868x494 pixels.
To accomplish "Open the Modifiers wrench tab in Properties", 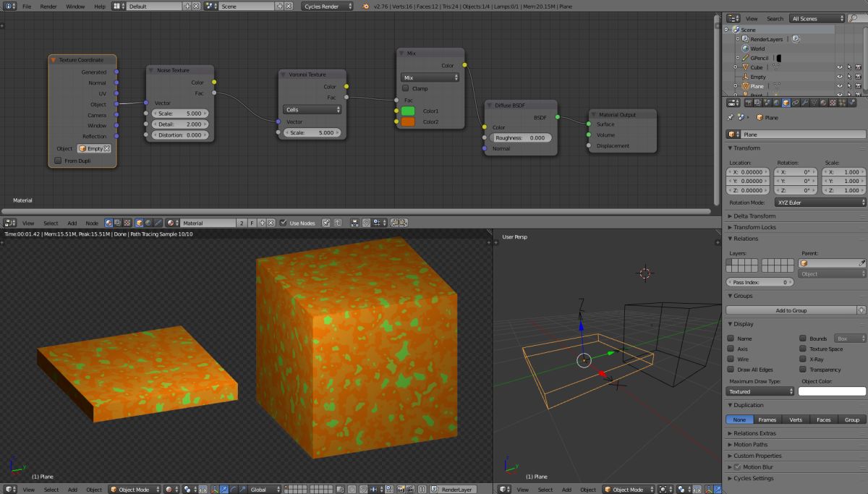I will pyautogui.click(x=804, y=103).
